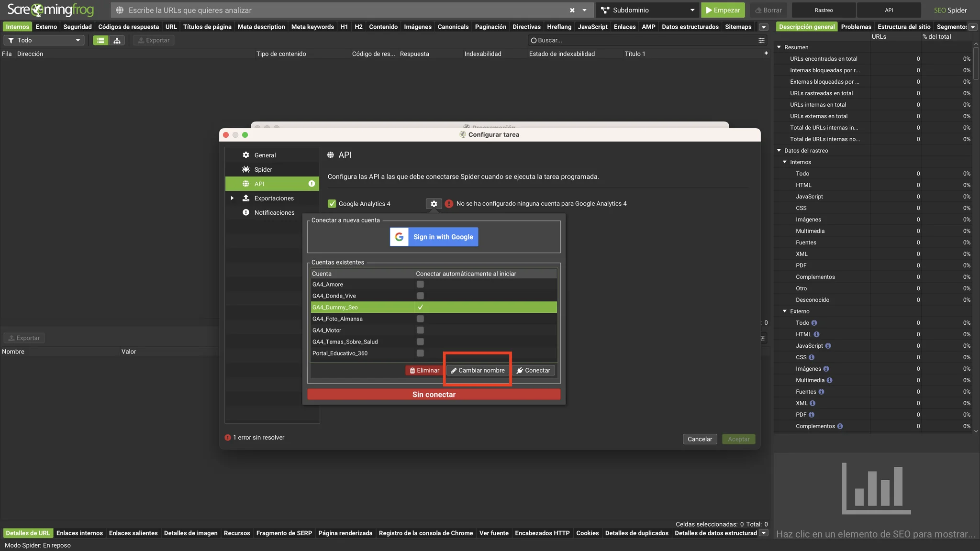This screenshot has width=980, height=551.
Task: Open search filter options icon
Action: point(761,40)
